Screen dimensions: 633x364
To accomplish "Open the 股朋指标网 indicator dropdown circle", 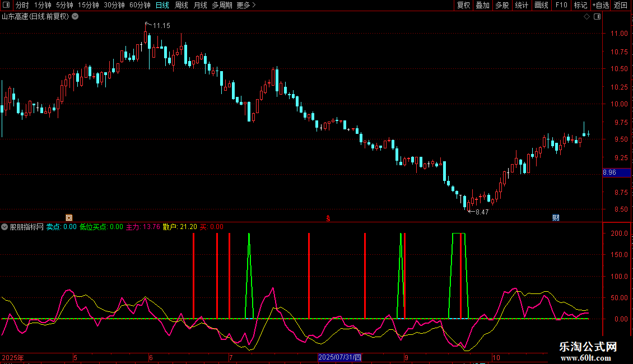I will 4,227.
